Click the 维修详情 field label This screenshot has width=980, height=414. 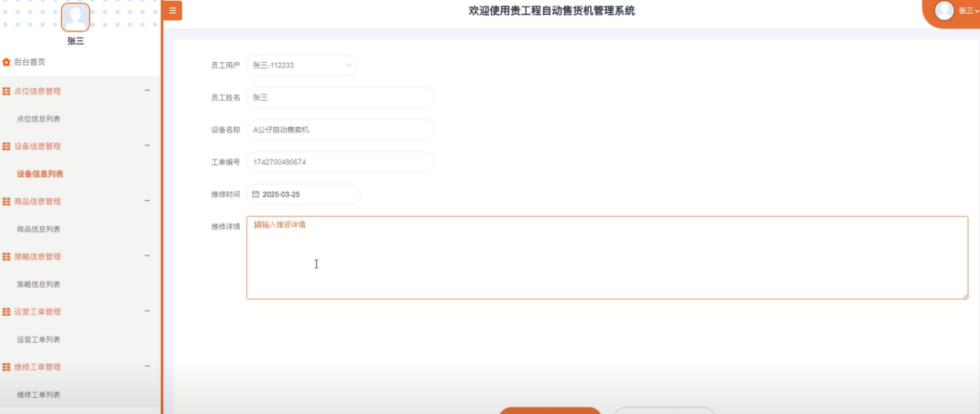225,227
